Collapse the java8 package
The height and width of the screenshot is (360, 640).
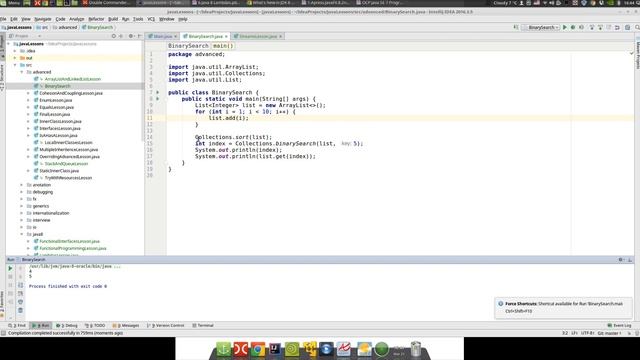tap(22, 234)
